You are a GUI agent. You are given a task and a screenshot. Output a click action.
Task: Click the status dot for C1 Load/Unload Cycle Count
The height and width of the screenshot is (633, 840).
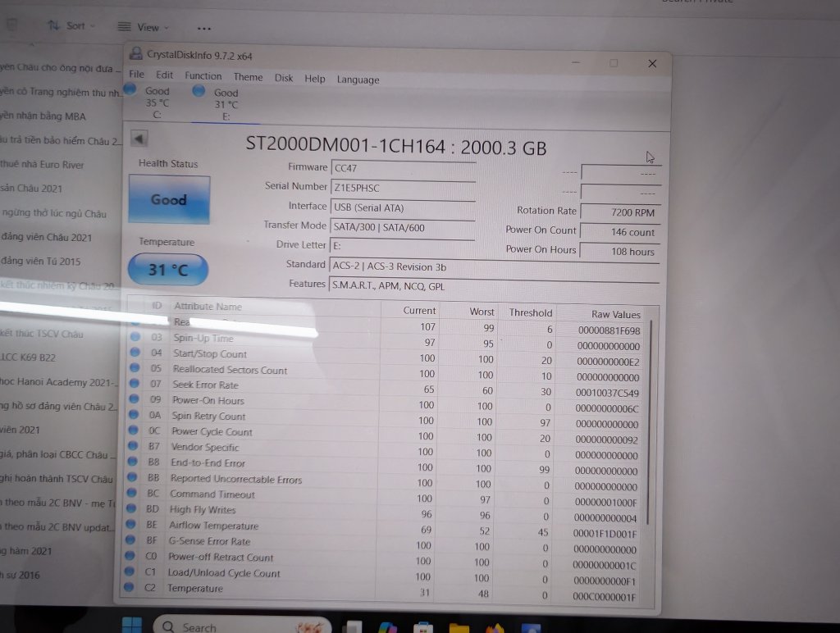coord(129,571)
